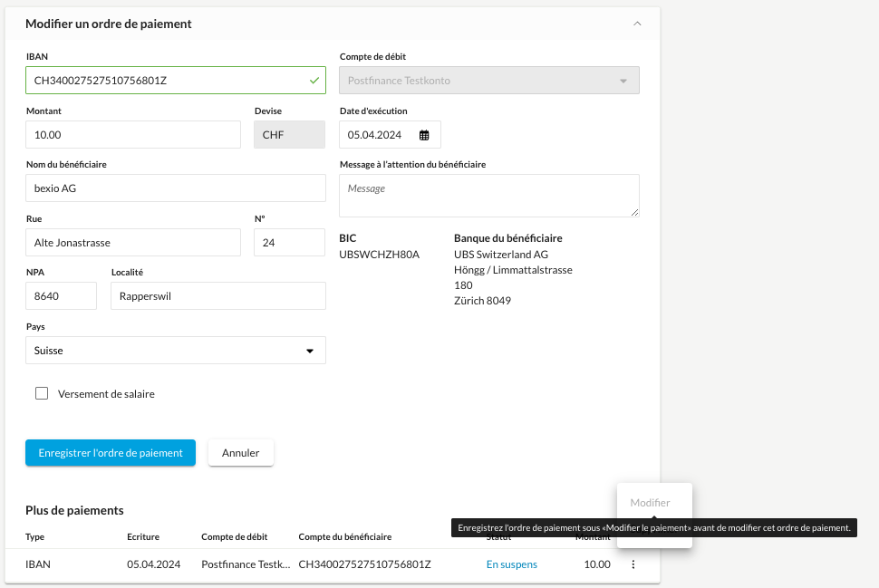Click the Type column header

[34, 537]
